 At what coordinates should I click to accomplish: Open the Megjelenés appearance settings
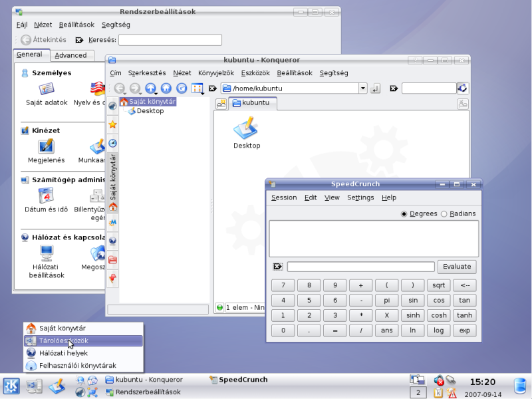pyautogui.click(x=46, y=150)
